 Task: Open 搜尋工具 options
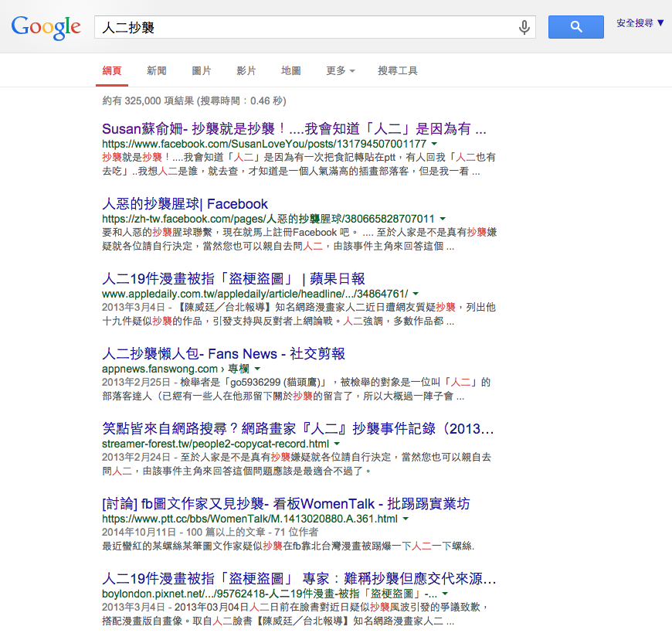point(397,71)
